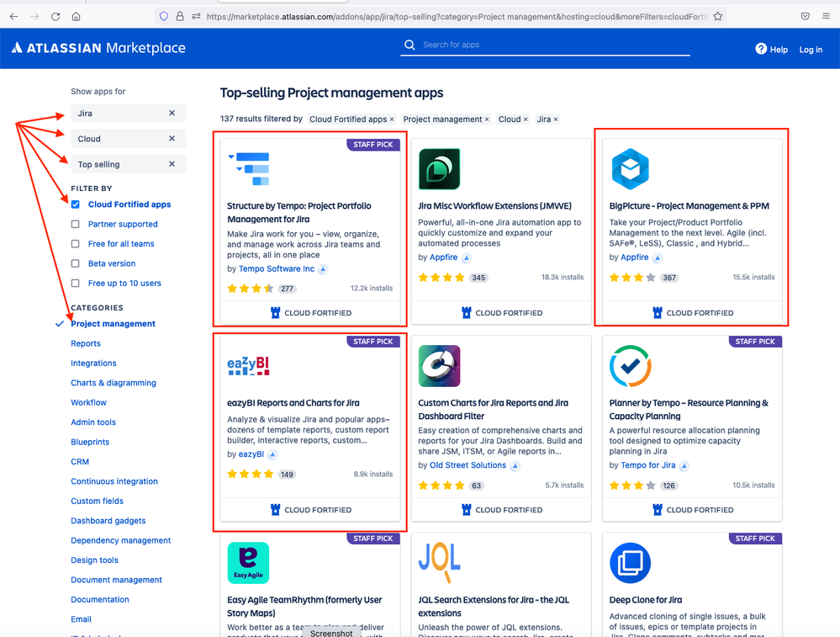The image size is (840, 637).
Task: Check the Partner supported checkbox
Action: pos(76,224)
